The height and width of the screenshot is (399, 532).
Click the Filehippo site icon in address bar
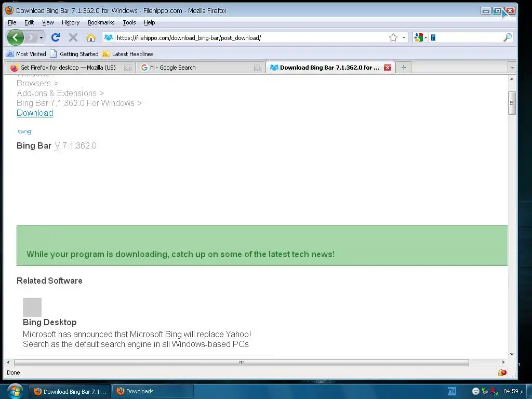pyautogui.click(x=108, y=37)
